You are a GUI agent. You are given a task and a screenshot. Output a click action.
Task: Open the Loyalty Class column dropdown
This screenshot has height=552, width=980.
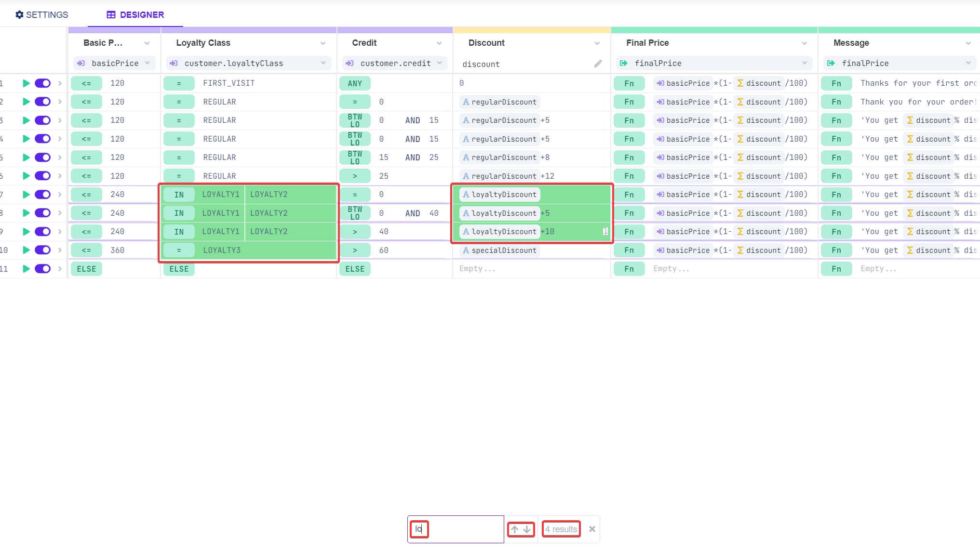pyautogui.click(x=322, y=43)
